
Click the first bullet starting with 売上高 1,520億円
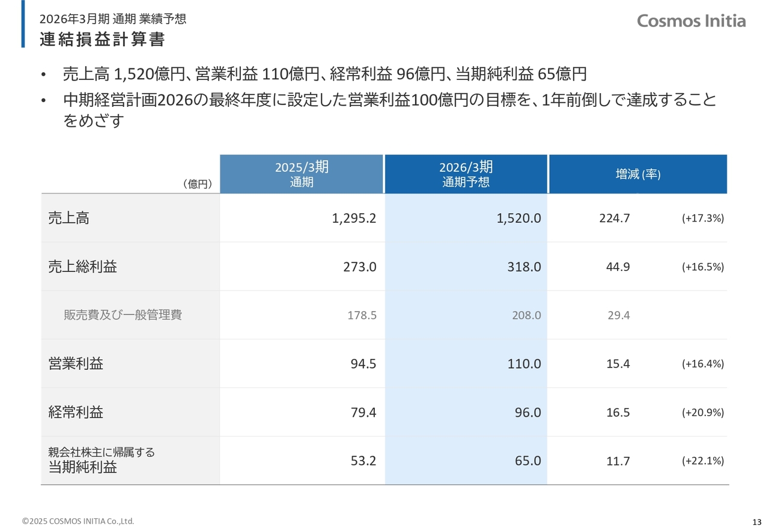click(x=325, y=74)
